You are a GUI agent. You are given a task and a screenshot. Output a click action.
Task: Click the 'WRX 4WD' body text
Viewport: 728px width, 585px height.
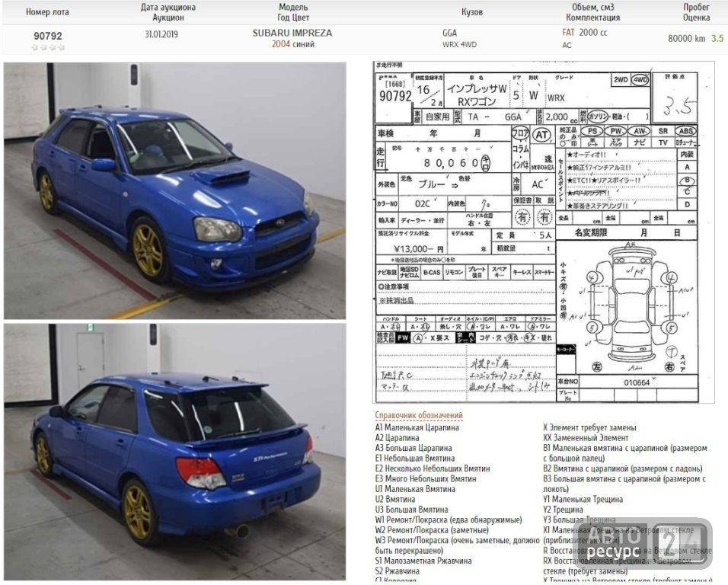click(459, 45)
